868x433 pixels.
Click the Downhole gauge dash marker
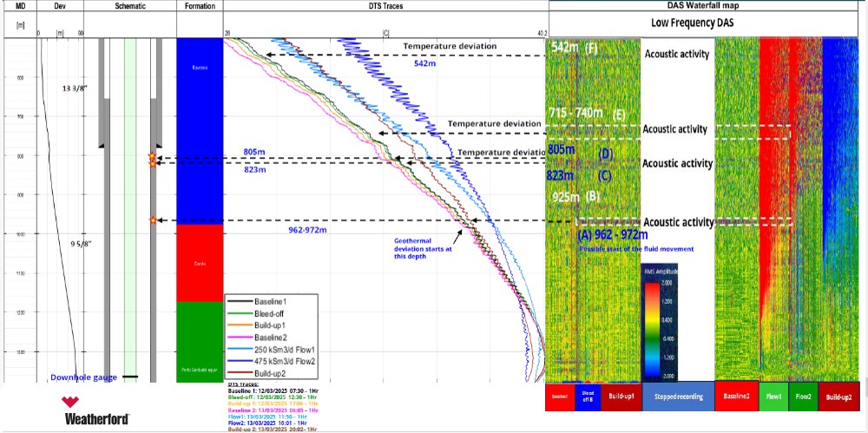(x=129, y=377)
